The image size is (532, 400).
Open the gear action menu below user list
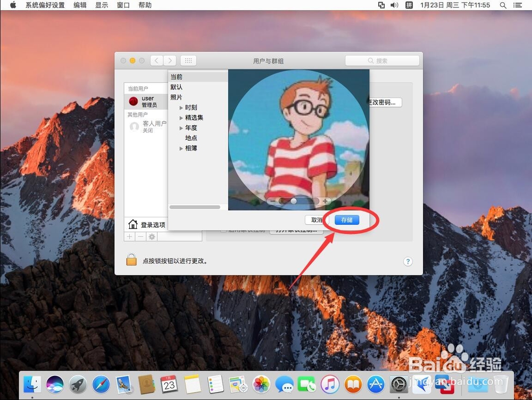[152, 236]
